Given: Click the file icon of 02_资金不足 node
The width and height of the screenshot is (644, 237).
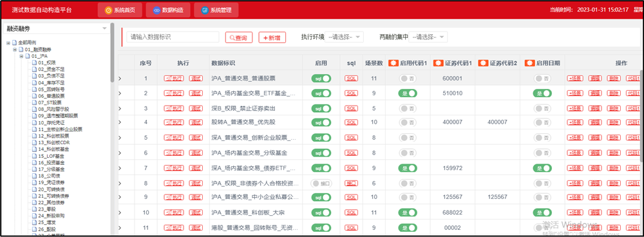Looking at the screenshot, I should point(35,69).
